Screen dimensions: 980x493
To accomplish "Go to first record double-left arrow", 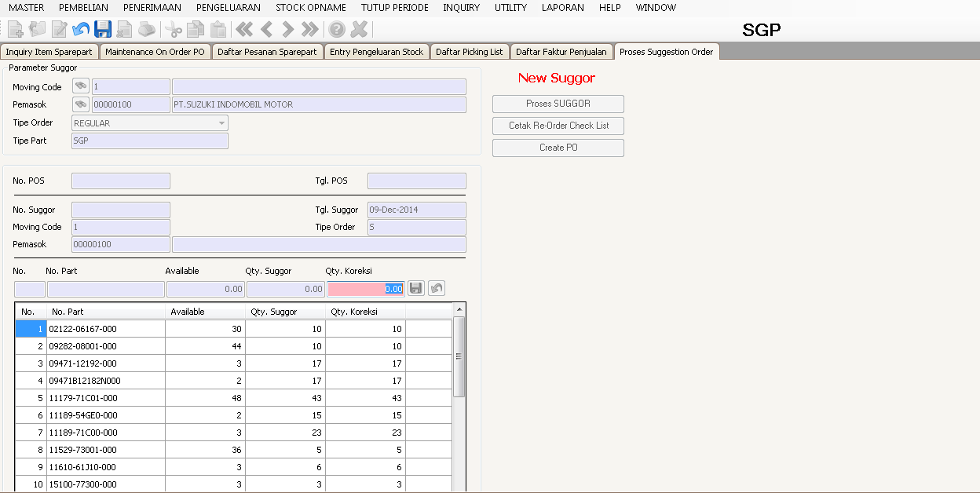I will pos(244,30).
